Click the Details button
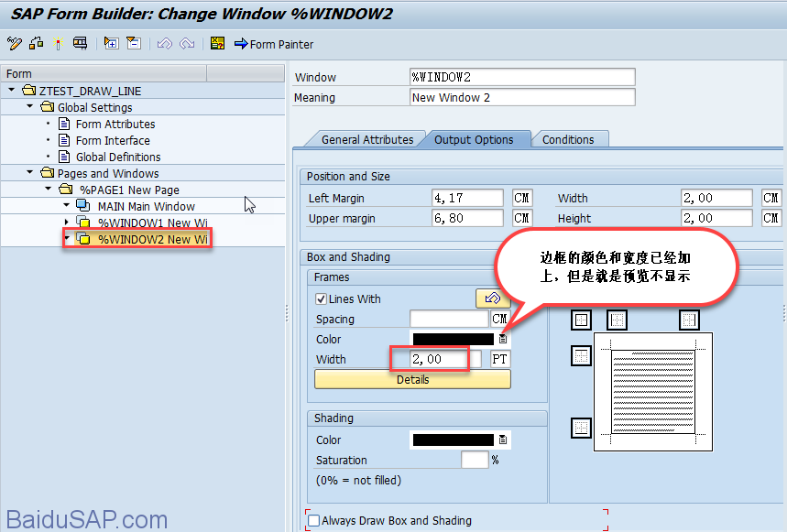 [x=412, y=379]
